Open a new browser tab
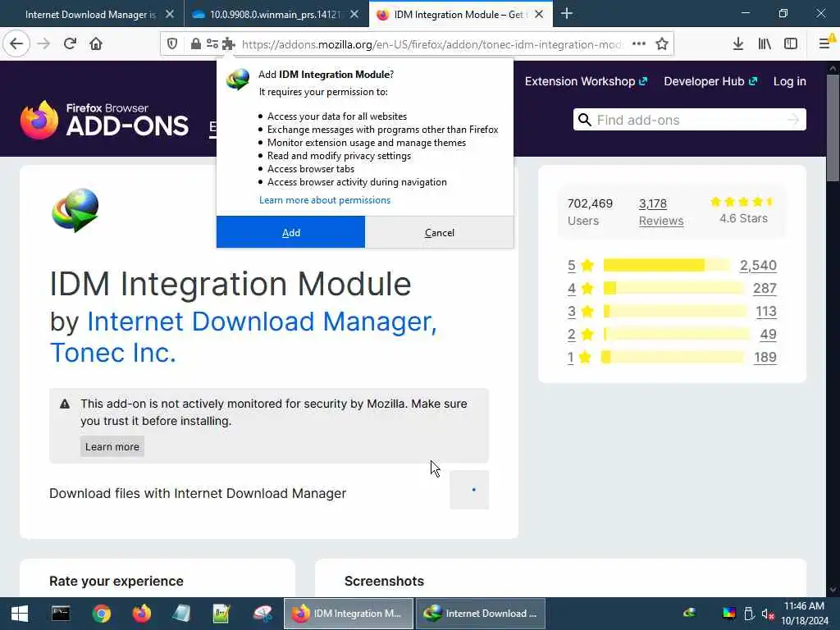Image resolution: width=840 pixels, height=630 pixels. [x=567, y=14]
